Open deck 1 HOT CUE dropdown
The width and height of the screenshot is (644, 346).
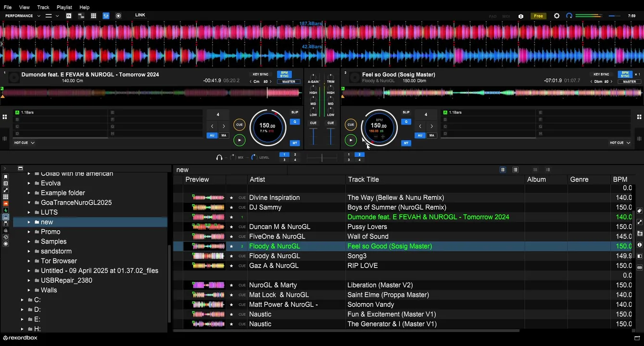click(x=24, y=143)
